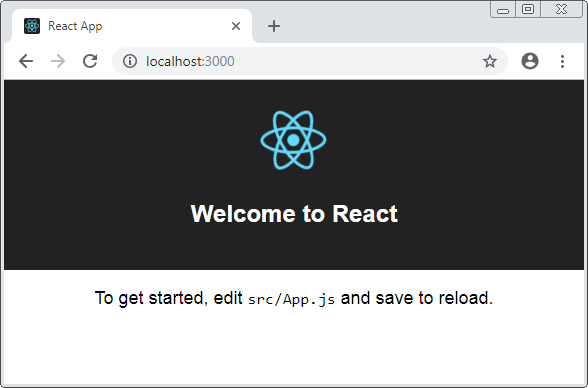Close the browser window
The width and height of the screenshot is (588, 388).
[561, 9]
